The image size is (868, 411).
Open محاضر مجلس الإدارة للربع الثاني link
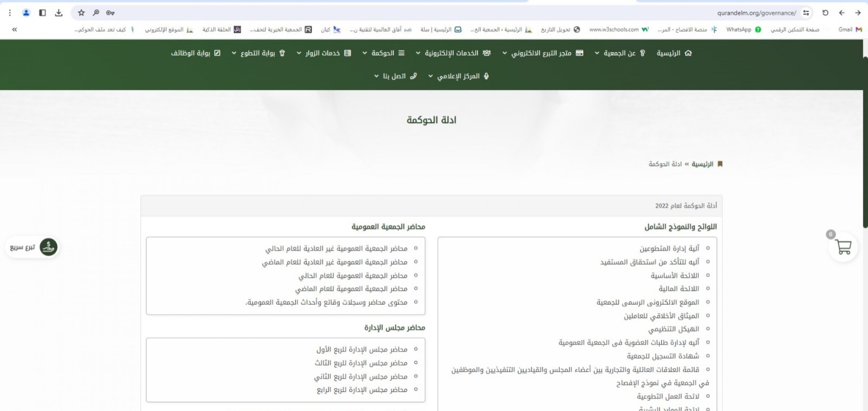(361, 376)
